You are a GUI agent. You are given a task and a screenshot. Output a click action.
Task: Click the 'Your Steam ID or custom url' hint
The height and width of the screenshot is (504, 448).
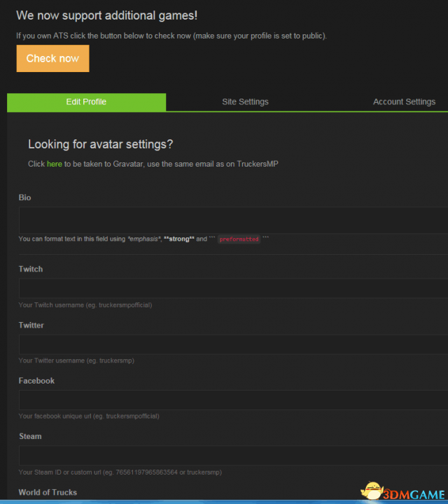[x=120, y=472]
